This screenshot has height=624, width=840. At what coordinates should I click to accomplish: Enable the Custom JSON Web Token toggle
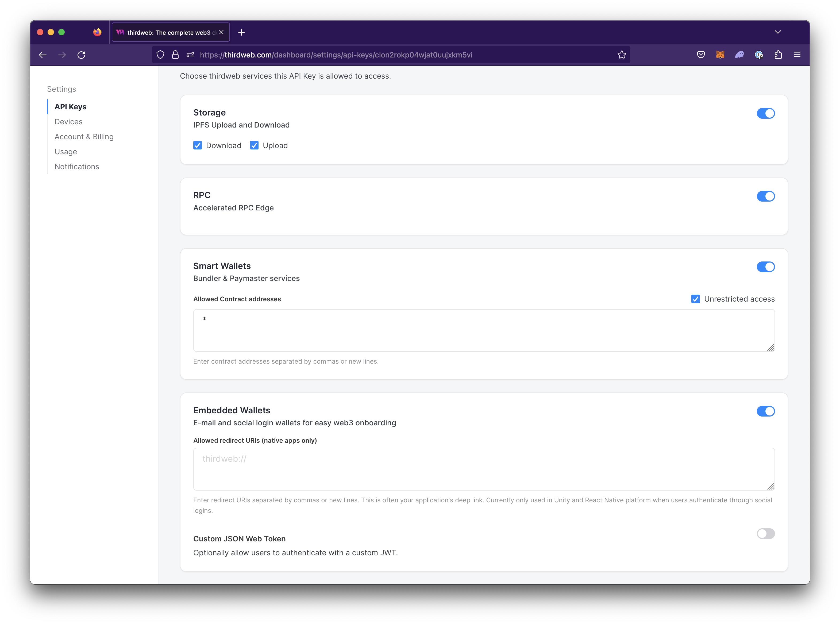pyautogui.click(x=766, y=533)
